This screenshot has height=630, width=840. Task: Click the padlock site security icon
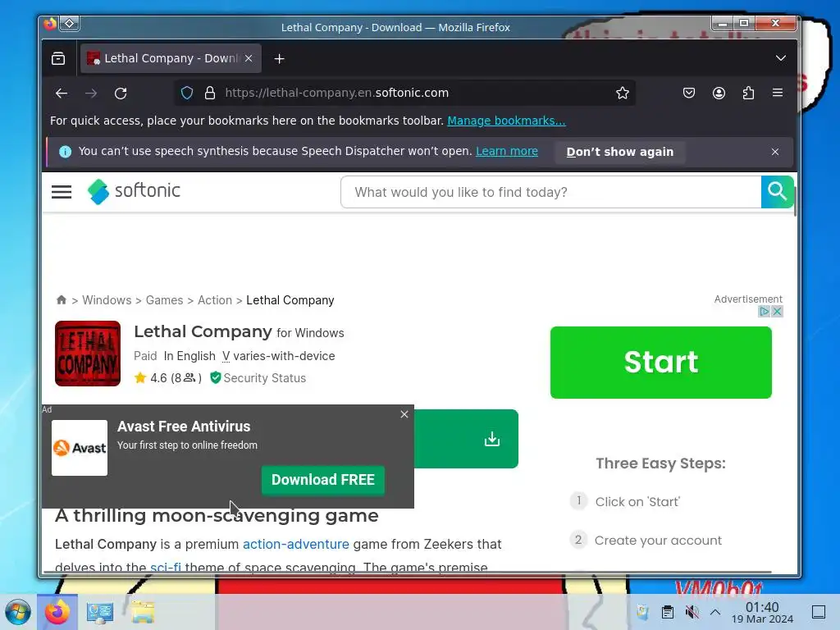210,93
